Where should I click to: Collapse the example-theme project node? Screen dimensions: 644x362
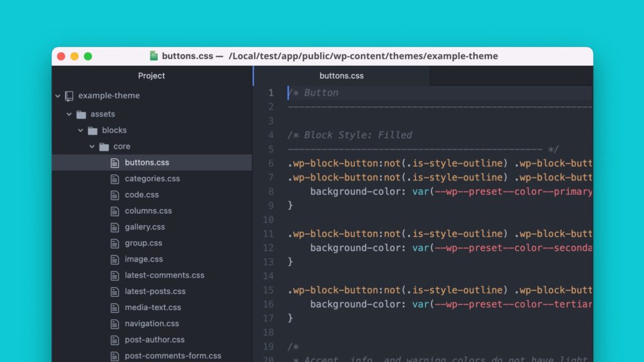(x=58, y=96)
